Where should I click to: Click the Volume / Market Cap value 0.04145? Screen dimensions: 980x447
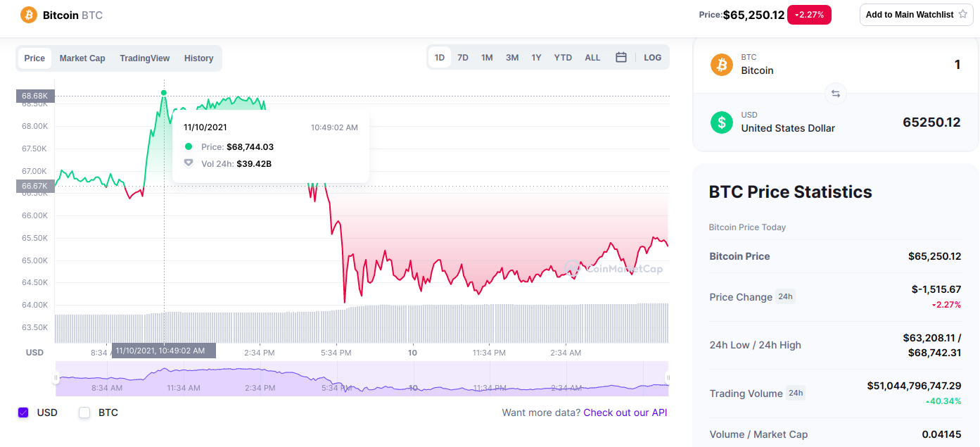click(941, 434)
